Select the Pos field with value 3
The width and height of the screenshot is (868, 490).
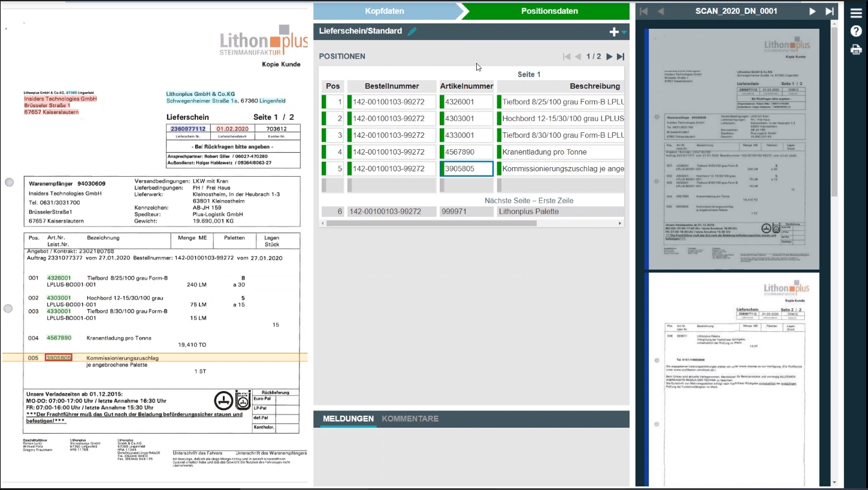tap(332, 135)
